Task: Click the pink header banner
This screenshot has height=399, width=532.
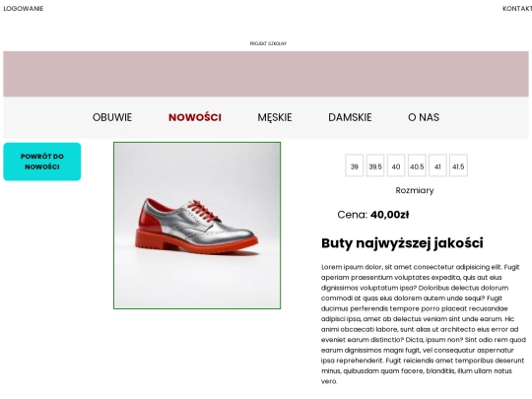Action: [266, 74]
